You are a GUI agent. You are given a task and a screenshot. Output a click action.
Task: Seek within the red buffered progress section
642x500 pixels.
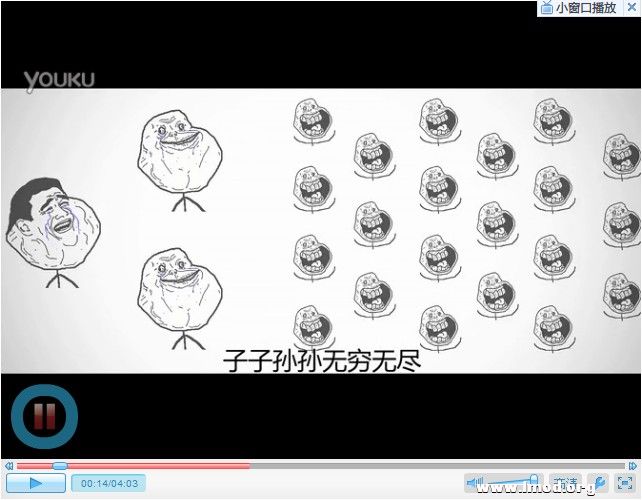[x=150, y=466]
